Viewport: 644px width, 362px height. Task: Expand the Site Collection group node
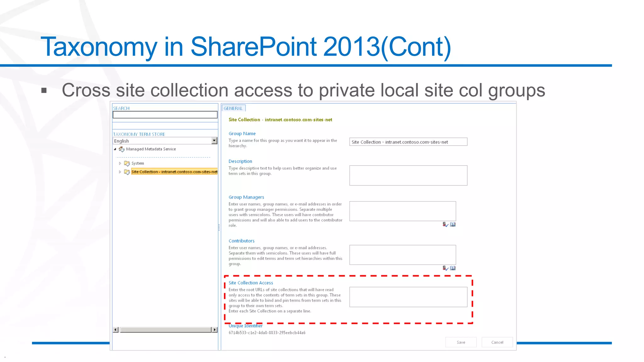(120, 172)
